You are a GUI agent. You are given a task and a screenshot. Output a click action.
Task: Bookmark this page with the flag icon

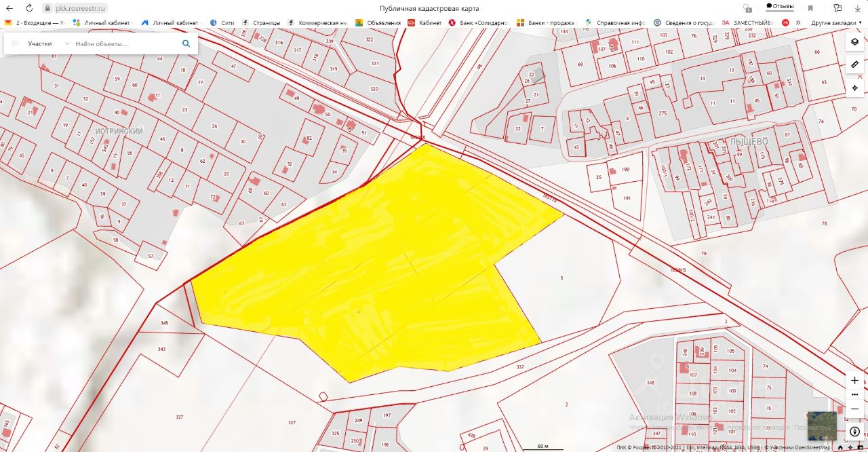point(810,8)
